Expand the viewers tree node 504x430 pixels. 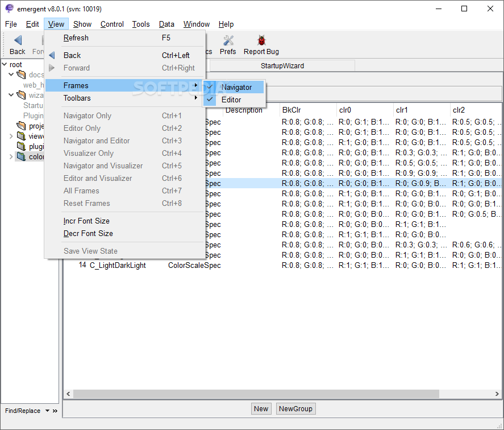pos(11,136)
